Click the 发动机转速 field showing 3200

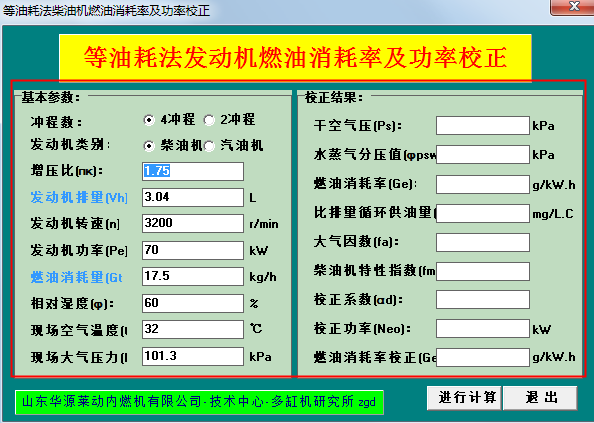click(x=193, y=223)
